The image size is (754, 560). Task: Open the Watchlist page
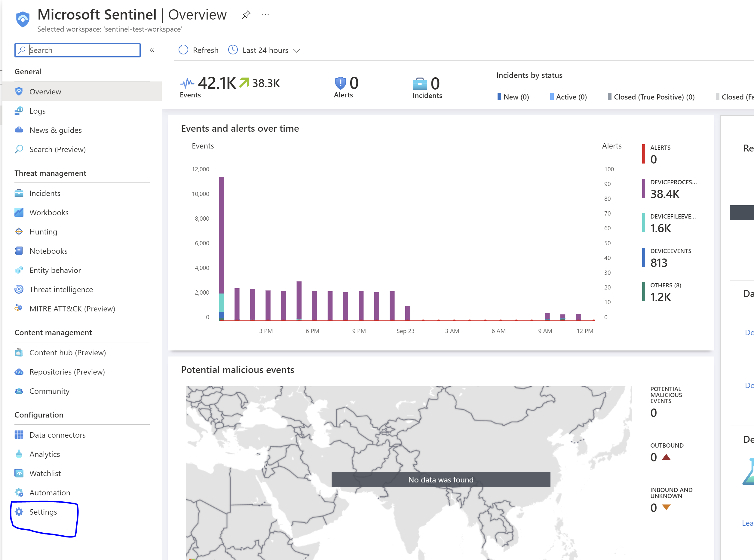pyautogui.click(x=45, y=473)
